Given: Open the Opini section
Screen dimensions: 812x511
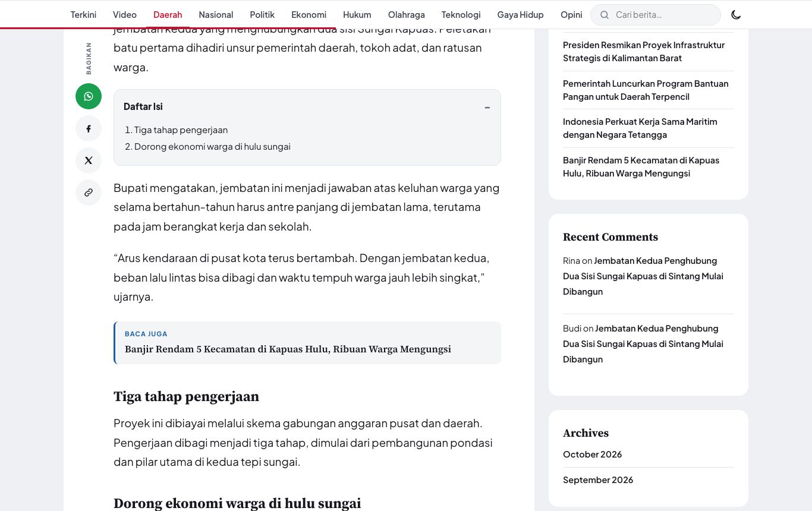Looking at the screenshot, I should [571, 15].
